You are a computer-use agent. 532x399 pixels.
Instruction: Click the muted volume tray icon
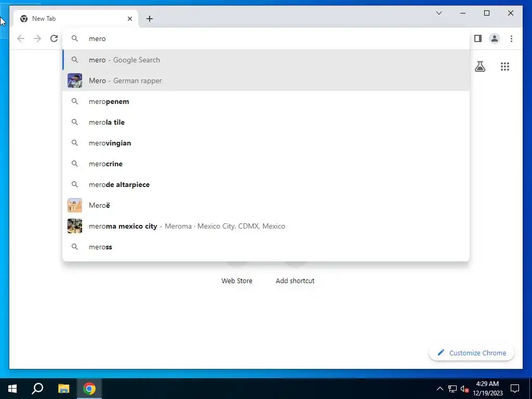tap(464, 389)
